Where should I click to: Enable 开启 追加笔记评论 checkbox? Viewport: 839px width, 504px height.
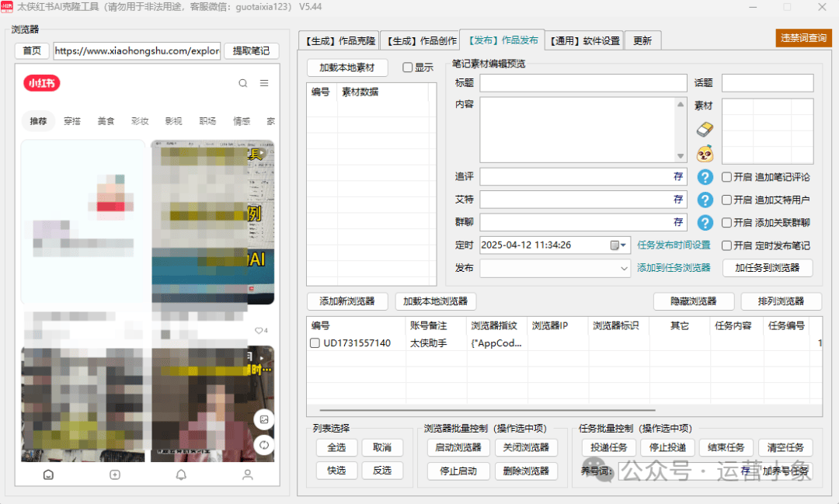(x=726, y=177)
